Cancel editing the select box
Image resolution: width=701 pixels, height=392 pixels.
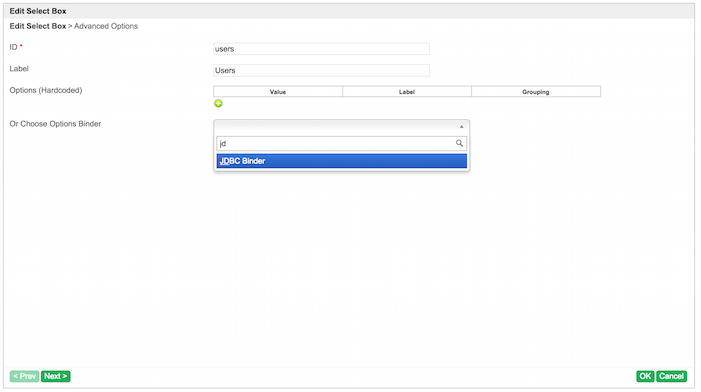click(x=671, y=376)
